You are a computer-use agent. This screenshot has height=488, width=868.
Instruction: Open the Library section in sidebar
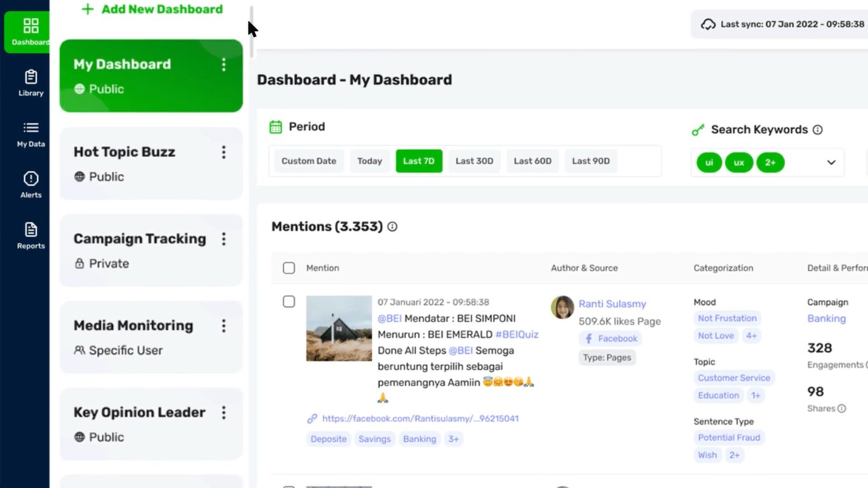(x=31, y=83)
